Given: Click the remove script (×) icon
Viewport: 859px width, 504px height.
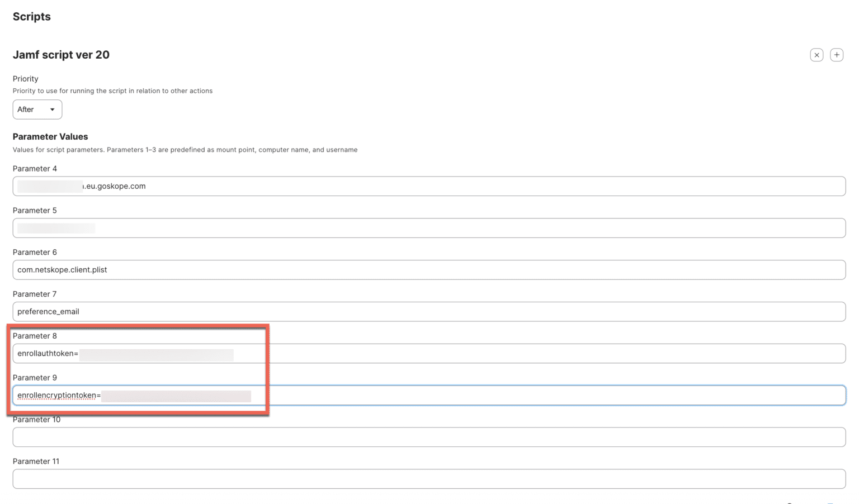Looking at the screenshot, I should tap(816, 54).
